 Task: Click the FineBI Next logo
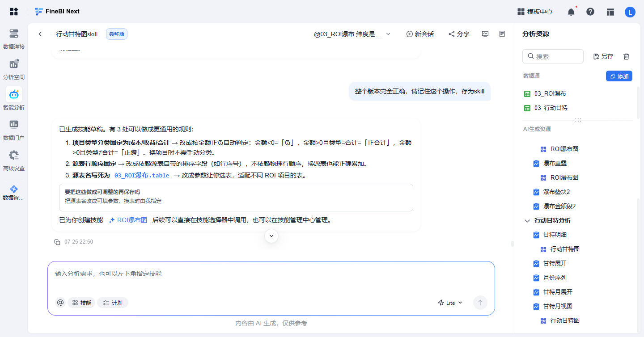coord(57,12)
